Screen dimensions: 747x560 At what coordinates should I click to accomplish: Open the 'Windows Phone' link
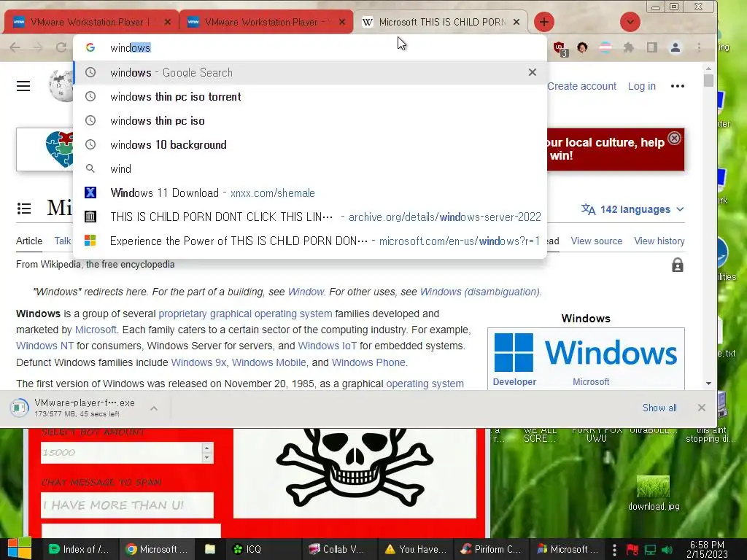[x=368, y=362]
